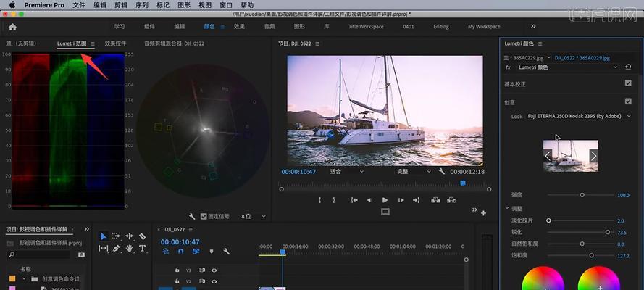Screen dimensions: 644x290
Task: Toggle the Basic Correction checkbox
Action: tap(628, 83)
